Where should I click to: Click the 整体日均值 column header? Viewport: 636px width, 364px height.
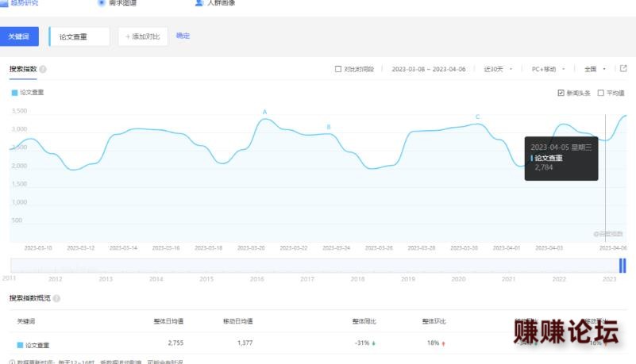(x=168, y=321)
